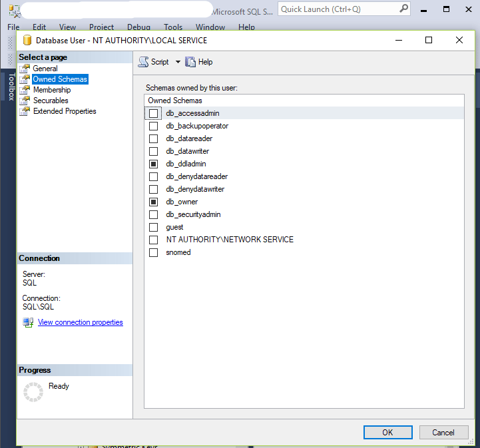Open the Script dropdown arrow
The width and height of the screenshot is (480, 448).
point(178,62)
